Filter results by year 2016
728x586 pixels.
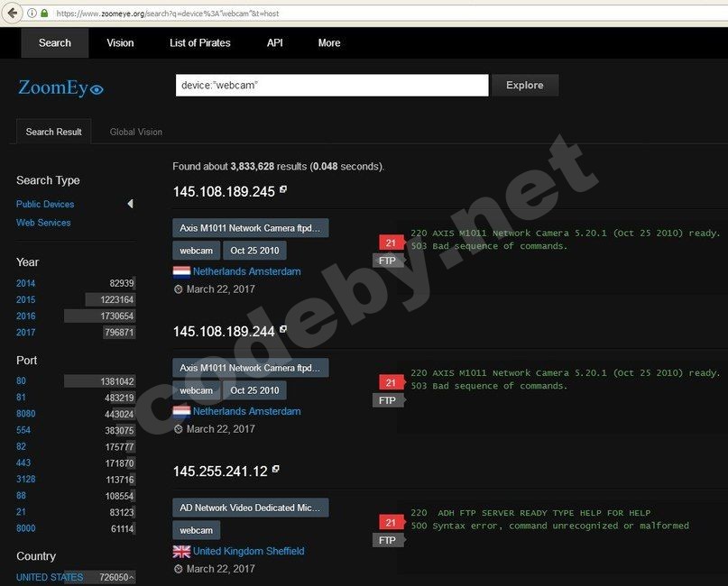[x=26, y=316]
